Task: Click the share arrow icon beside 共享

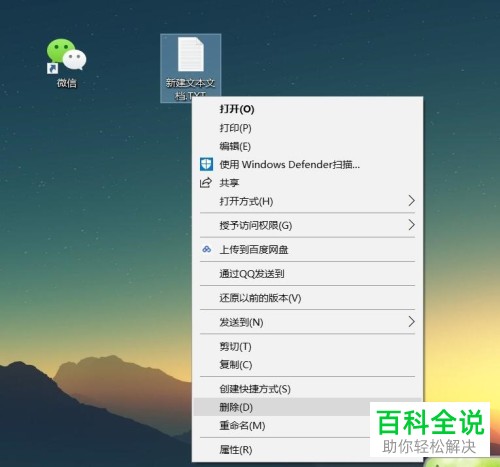Action: 206,183
